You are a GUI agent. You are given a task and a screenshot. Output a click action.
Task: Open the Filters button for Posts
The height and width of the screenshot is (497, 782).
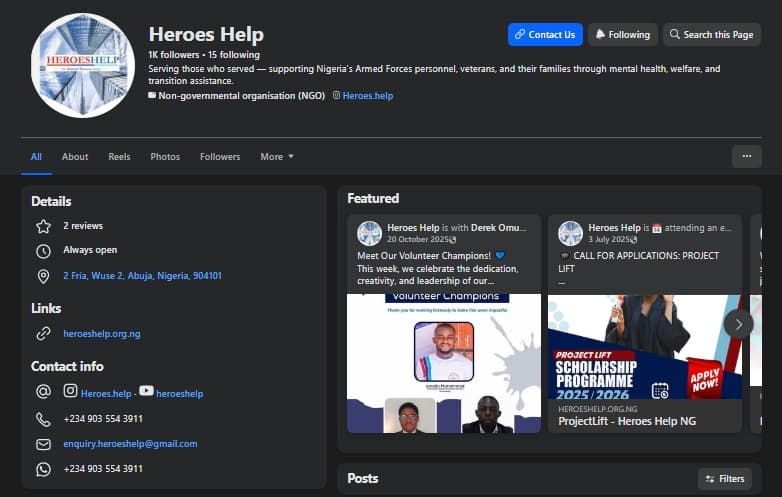tap(725, 479)
